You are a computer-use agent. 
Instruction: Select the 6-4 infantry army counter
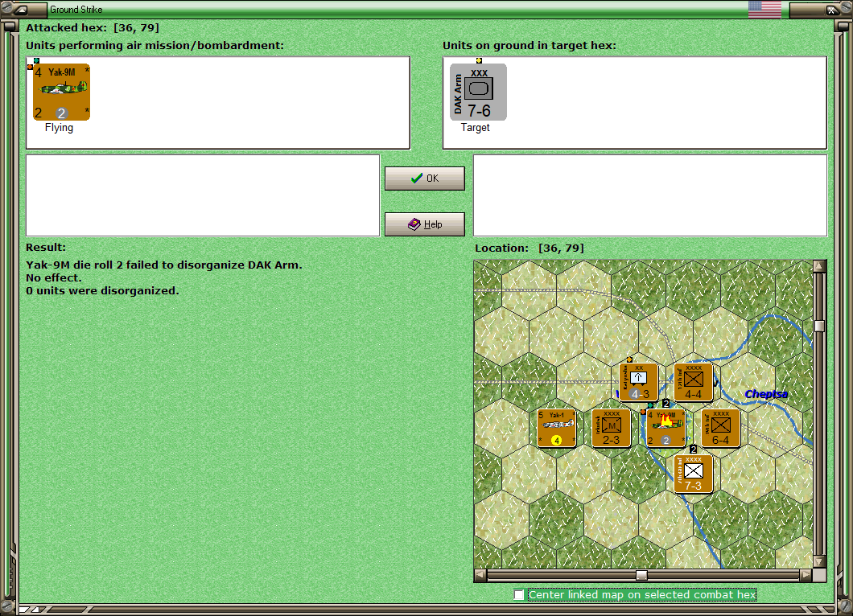721,429
